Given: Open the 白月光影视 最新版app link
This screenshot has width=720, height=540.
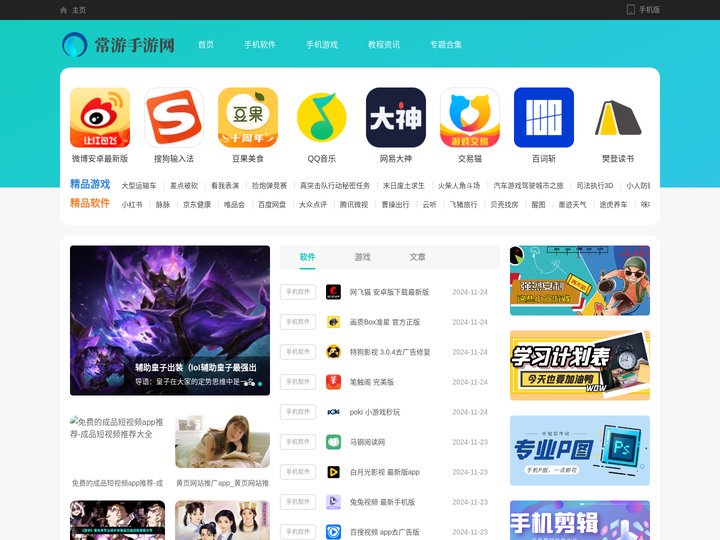Looking at the screenshot, I should 385,472.
